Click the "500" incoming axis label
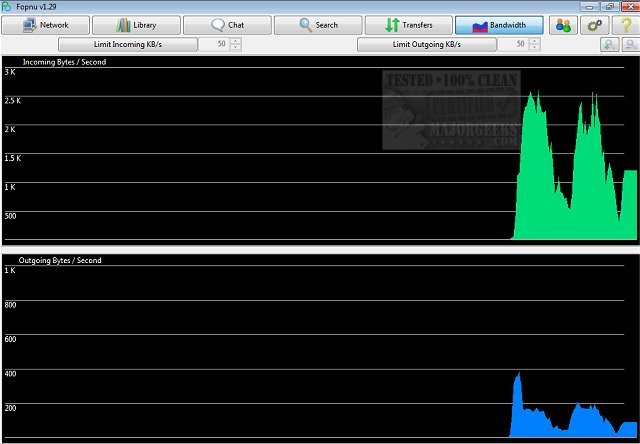Image resolution: width=640 pixels, height=444 pixels. pyautogui.click(x=11, y=216)
